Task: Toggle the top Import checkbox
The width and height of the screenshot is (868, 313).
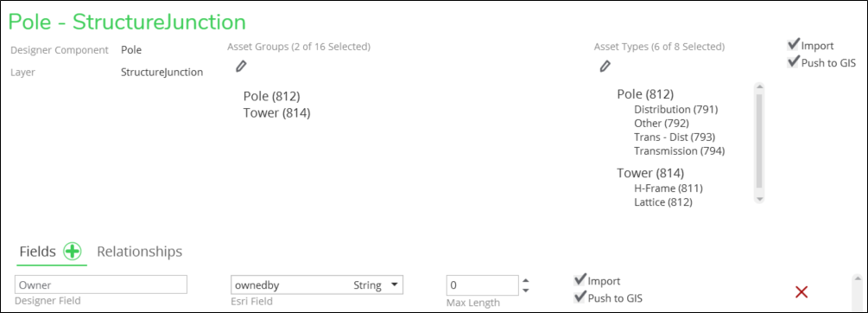Action: tap(794, 45)
